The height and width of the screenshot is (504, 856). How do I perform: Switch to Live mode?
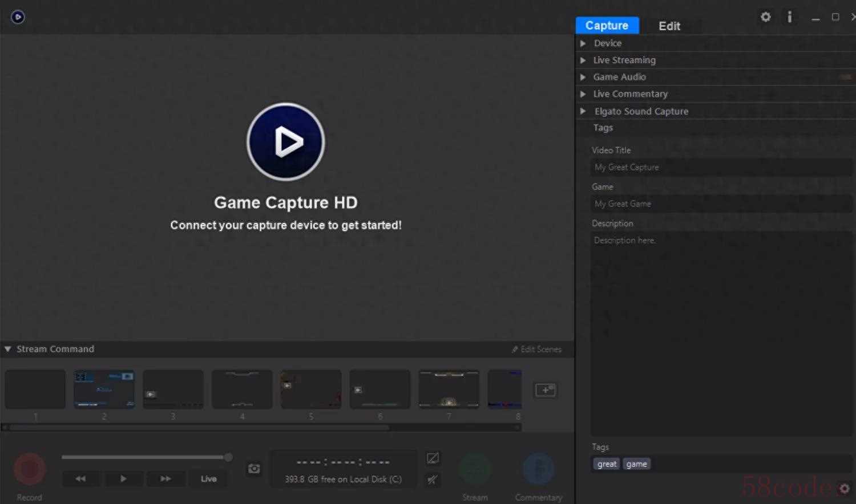208,479
